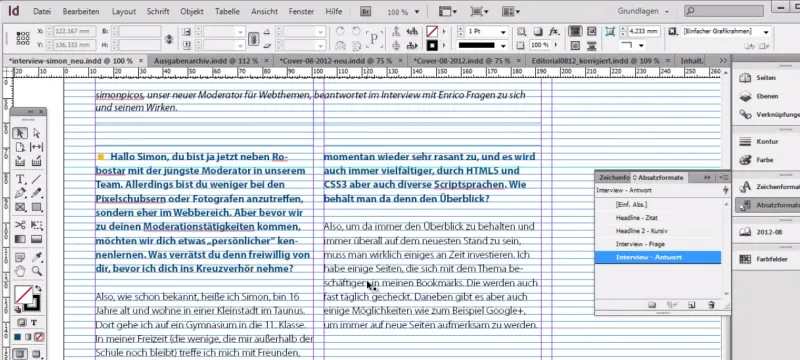Click the drop shadow icon
Screen dimensions: 800x360
(538, 32)
